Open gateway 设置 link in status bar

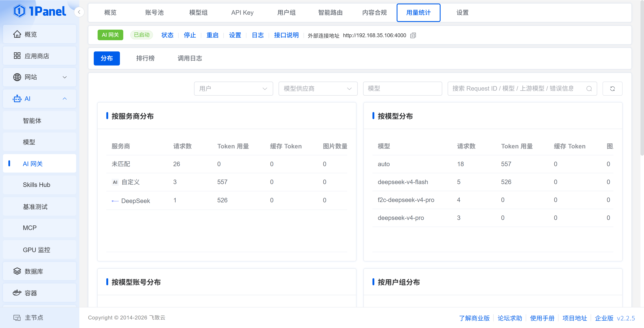235,35
